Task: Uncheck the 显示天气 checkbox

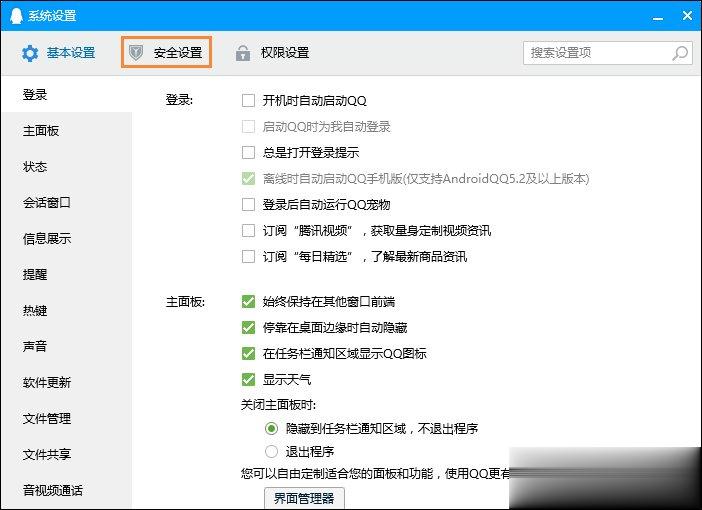Action: pyautogui.click(x=248, y=380)
